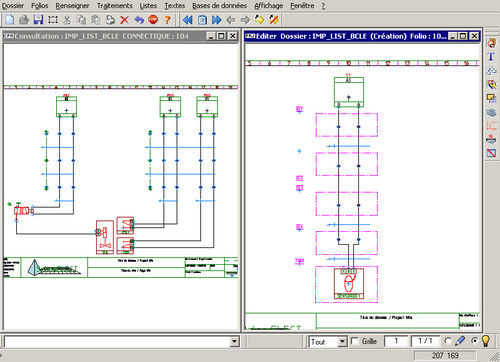Image resolution: width=500 pixels, height=362 pixels.
Task: Open the ? help menu
Action: coord(323,6)
